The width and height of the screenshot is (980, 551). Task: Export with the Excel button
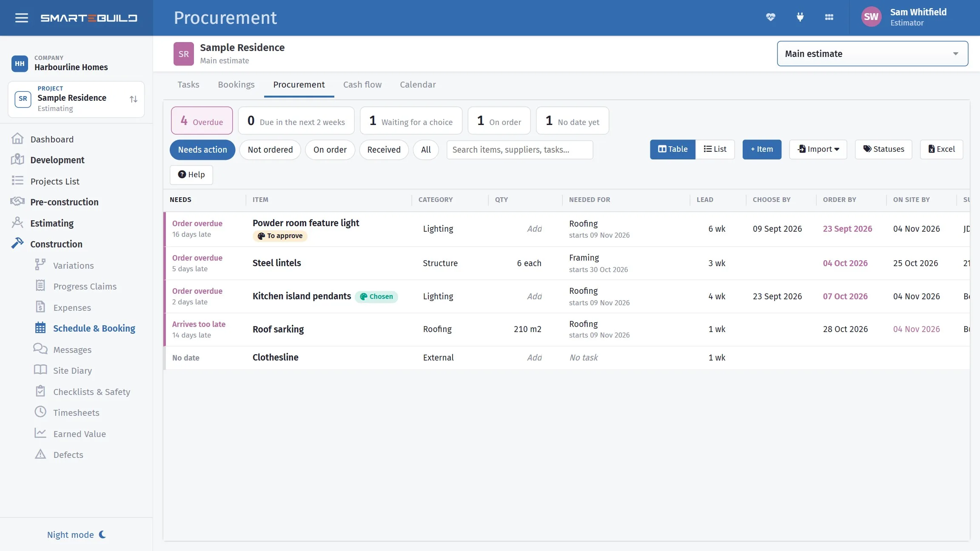(x=941, y=149)
